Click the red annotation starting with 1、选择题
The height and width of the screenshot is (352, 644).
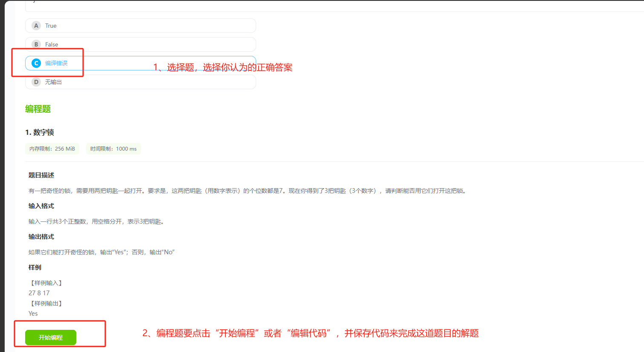pyautogui.click(x=223, y=67)
